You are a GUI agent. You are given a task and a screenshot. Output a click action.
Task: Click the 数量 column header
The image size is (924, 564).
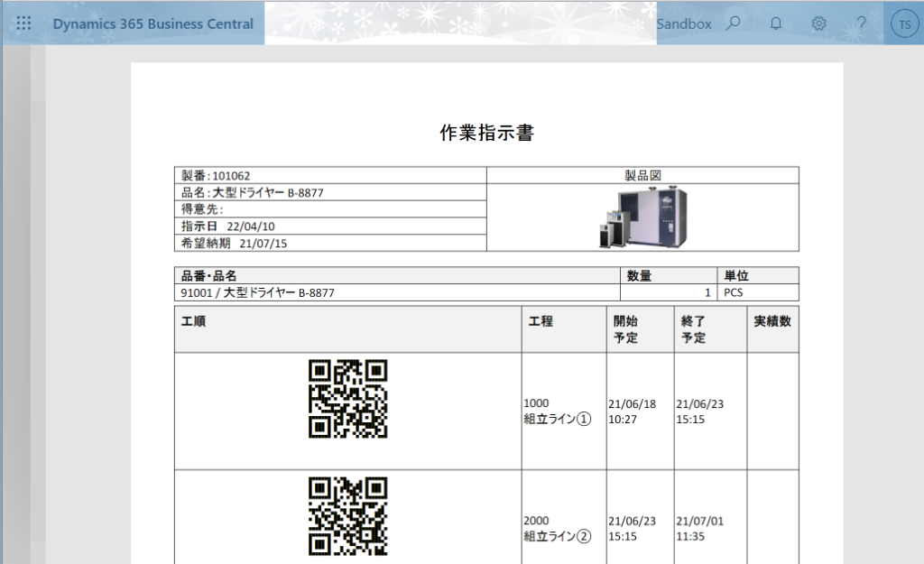click(x=669, y=275)
